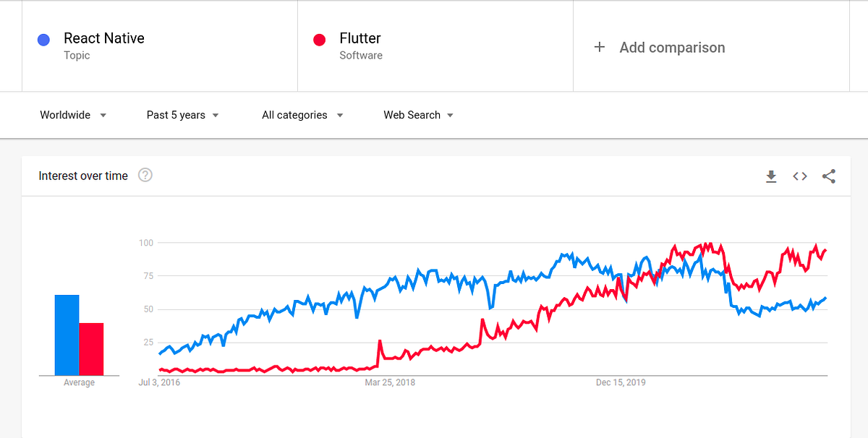The width and height of the screenshot is (868, 438).
Task: Click the Mar 25, 2018 axis label
Action: pyautogui.click(x=390, y=382)
